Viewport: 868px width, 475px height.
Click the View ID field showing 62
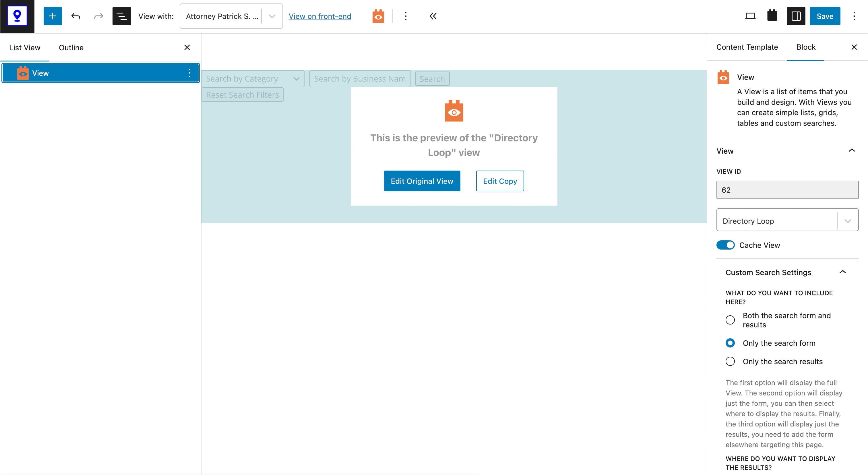(x=787, y=190)
